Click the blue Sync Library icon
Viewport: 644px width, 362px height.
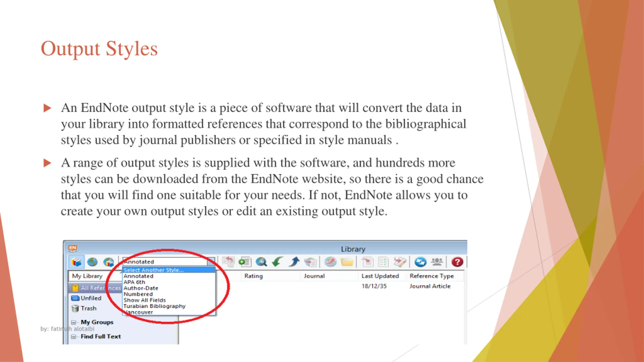[420, 262]
